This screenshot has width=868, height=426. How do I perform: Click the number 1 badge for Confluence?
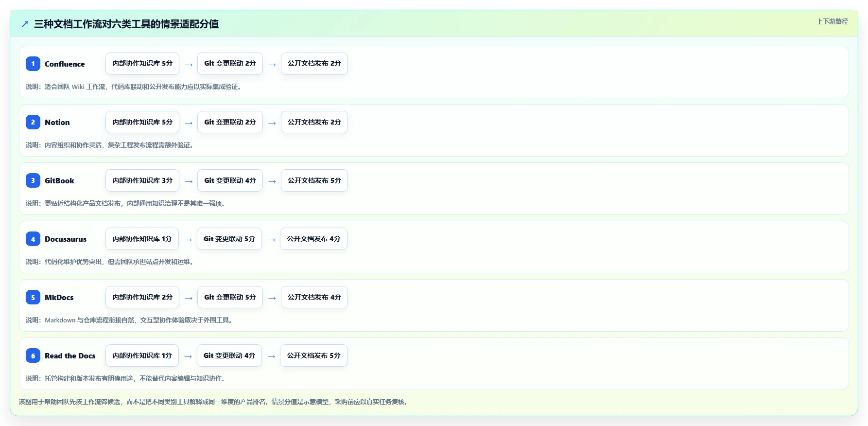(x=33, y=64)
